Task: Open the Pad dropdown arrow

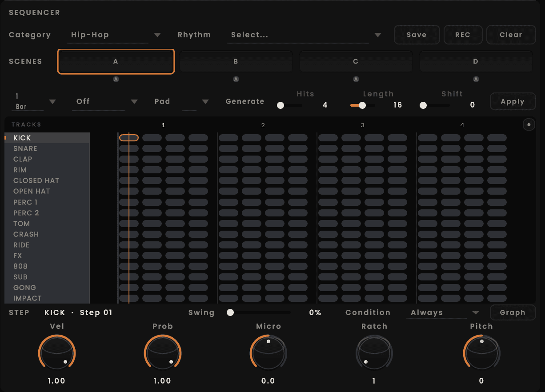Action: (205, 102)
